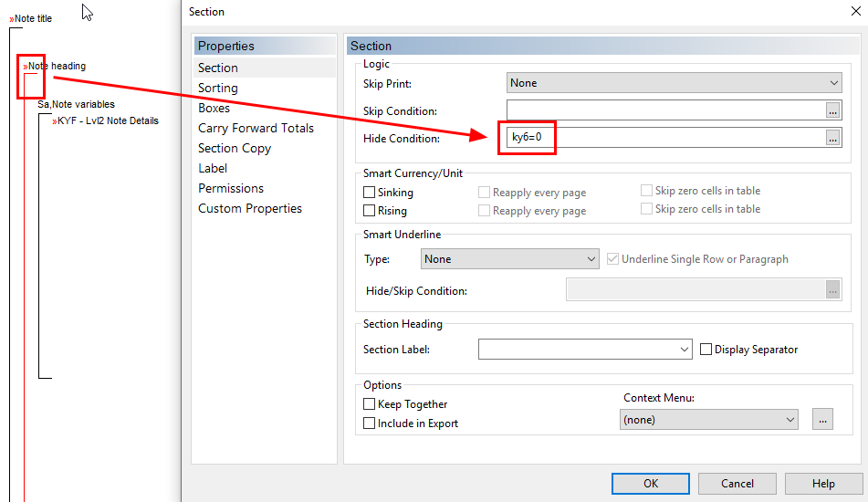Enable the Sinking checkbox
The width and height of the screenshot is (868, 502).
[x=370, y=192]
